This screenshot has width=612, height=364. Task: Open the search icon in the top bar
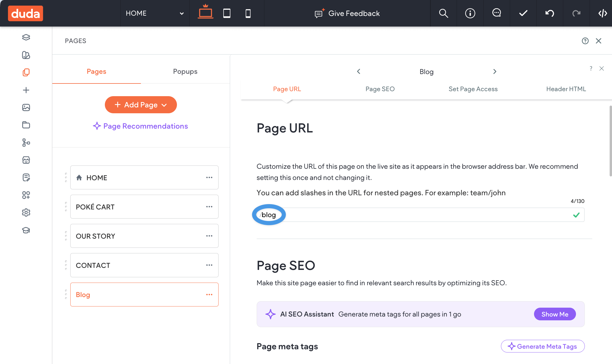(443, 13)
